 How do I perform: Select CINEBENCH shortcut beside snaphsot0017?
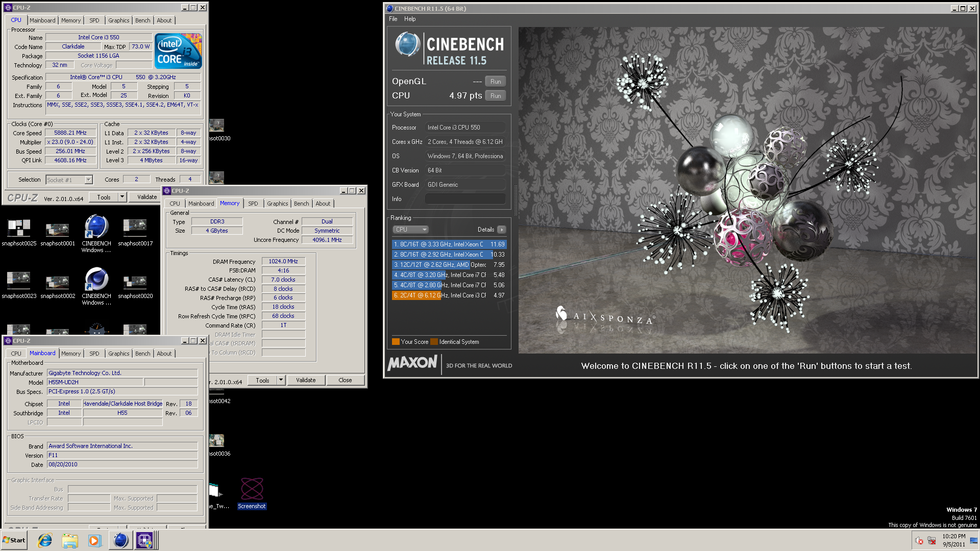point(96,234)
